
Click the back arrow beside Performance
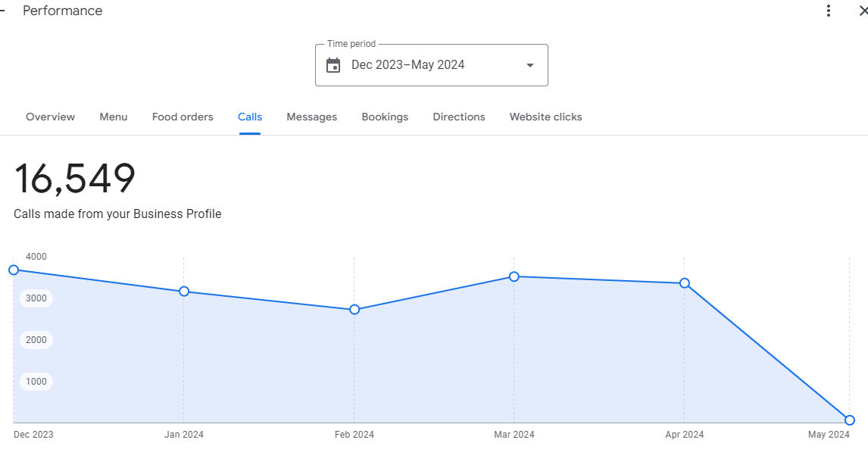pos(3,11)
